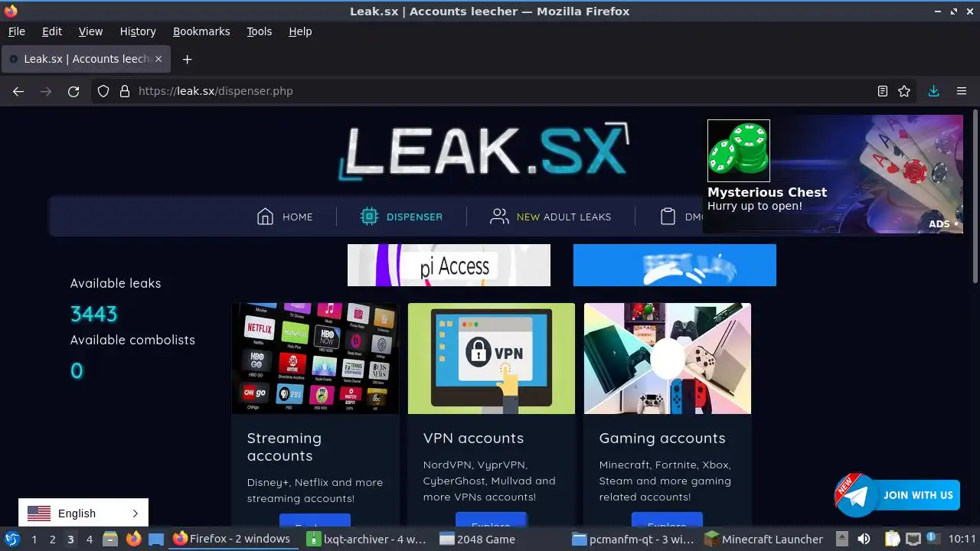Image resolution: width=980 pixels, height=551 pixels.
Task: Bookmark this page with the star
Action: pos(904,91)
